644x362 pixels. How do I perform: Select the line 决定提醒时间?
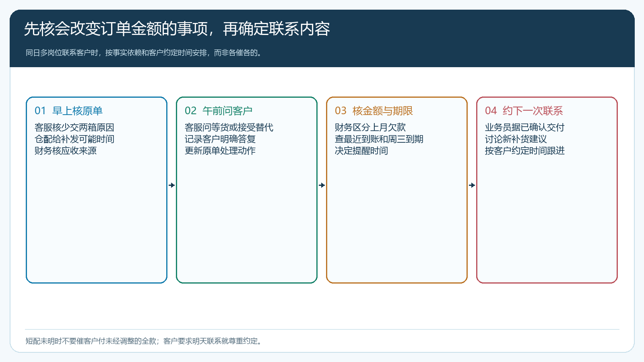(361, 151)
